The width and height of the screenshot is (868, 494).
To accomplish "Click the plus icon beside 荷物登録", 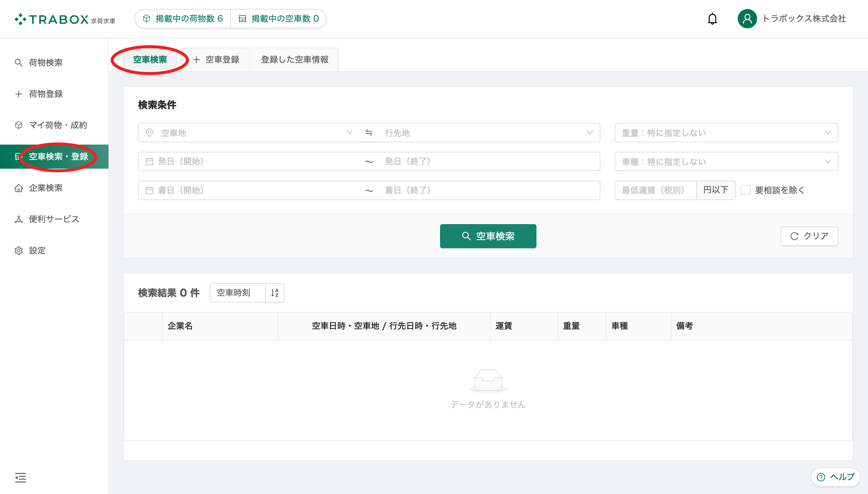I will [19, 94].
